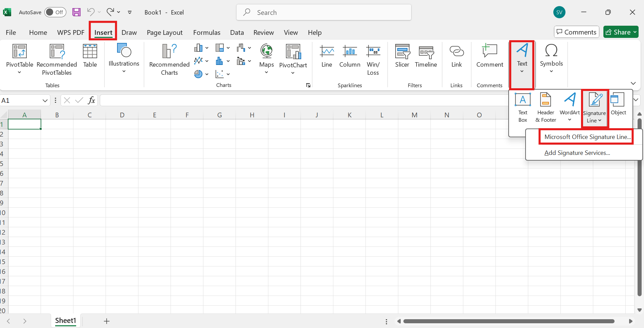Screen dimensions: 644x328
Task: Switch to the Draw tab
Action: 129,32
